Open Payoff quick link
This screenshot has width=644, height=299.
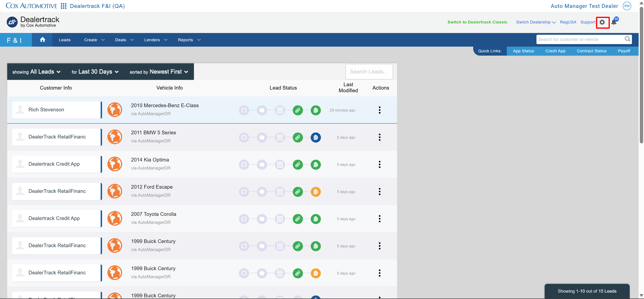pos(624,51)
